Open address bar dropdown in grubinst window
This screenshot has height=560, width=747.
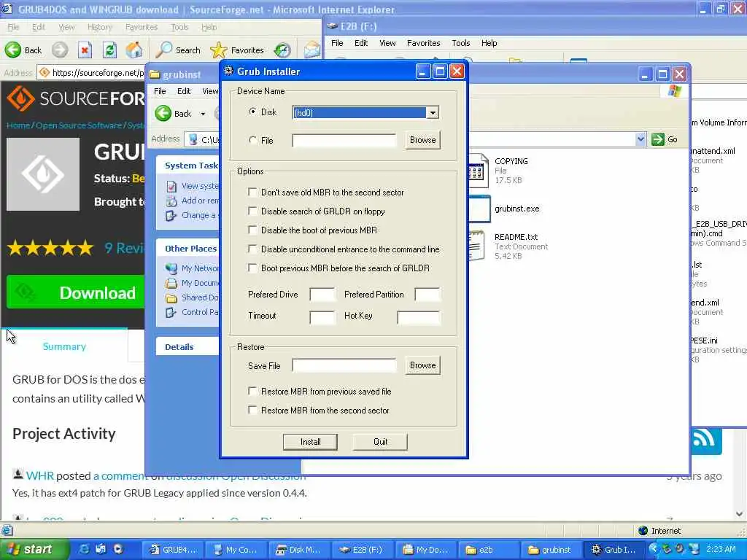pyautogui.click(x=640, y=139)
